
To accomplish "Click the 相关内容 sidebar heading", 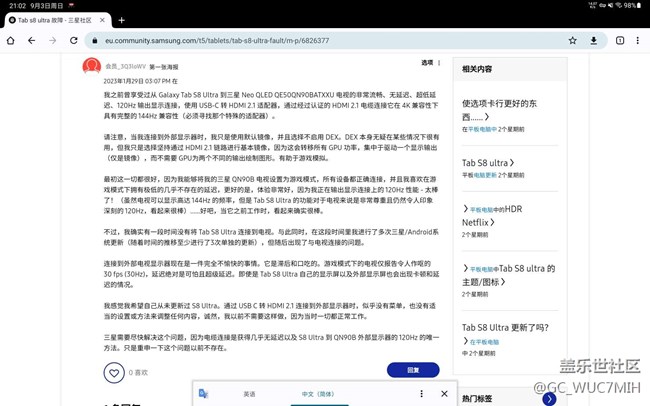I will [477, 69].
